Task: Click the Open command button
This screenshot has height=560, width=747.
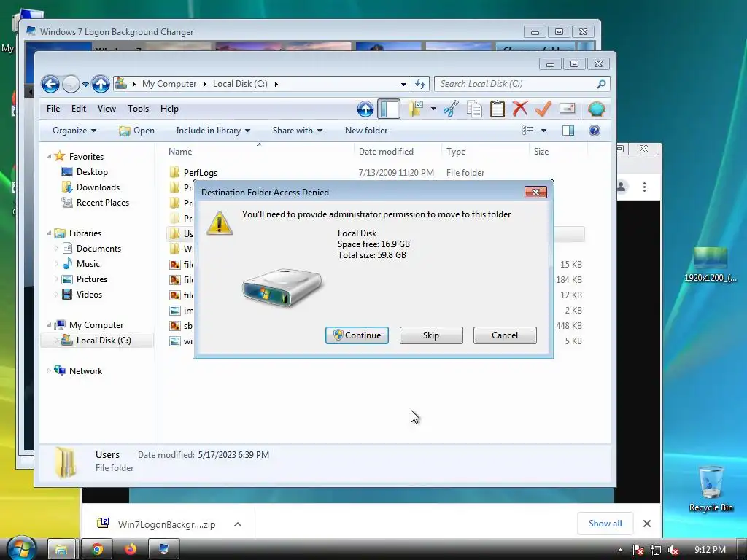Action: [x=136, y=131]
